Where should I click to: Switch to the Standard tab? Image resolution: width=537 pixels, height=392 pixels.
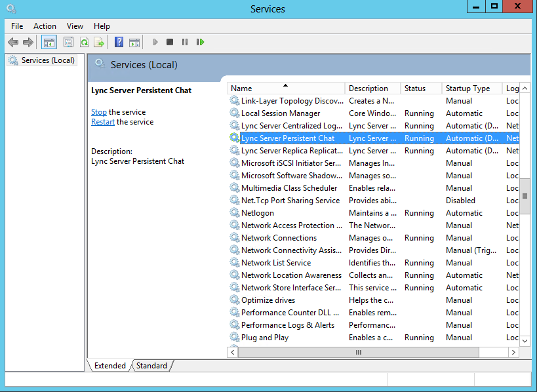point(151,365)
